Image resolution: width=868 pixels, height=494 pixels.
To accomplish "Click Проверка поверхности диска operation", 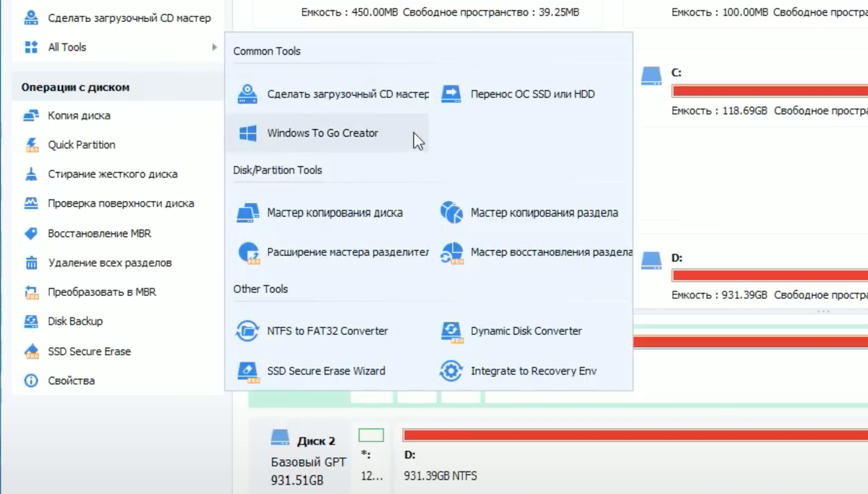I will 121,203.
